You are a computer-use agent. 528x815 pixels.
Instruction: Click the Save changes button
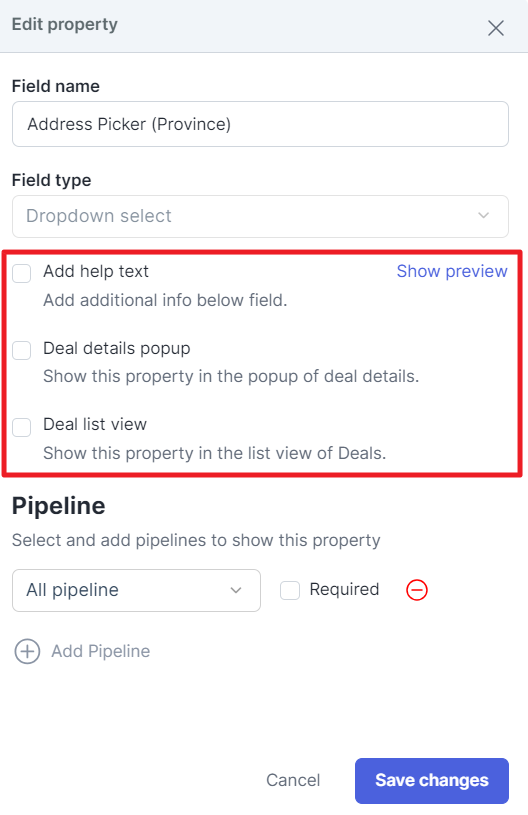click(x=432, y=780)
